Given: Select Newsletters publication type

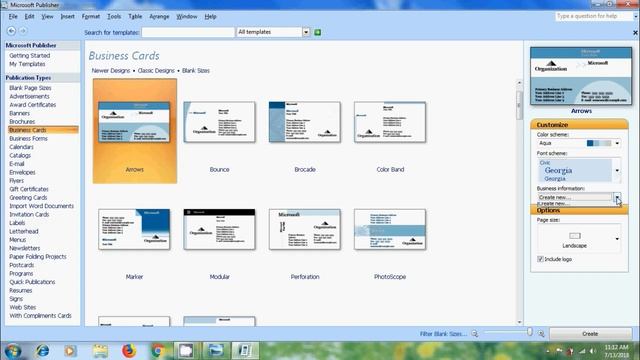Looking at the screenshot, I should pyautogui.click(x=24, y=248).
